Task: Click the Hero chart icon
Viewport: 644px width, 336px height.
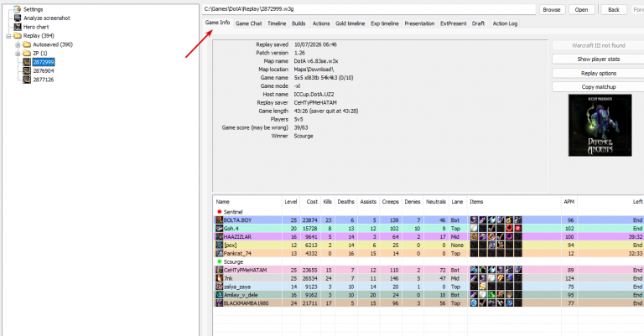Action: tap(18, 27)
